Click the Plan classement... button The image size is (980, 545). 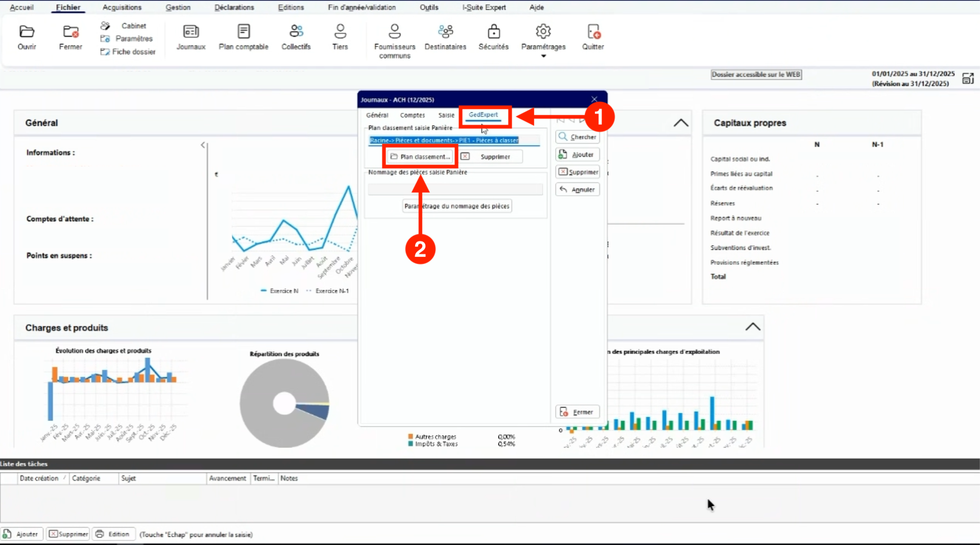pyautogui.click(x=420, y=156)
